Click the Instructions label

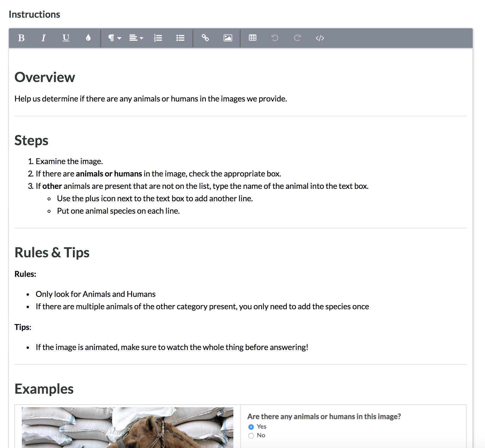point(34,14)
